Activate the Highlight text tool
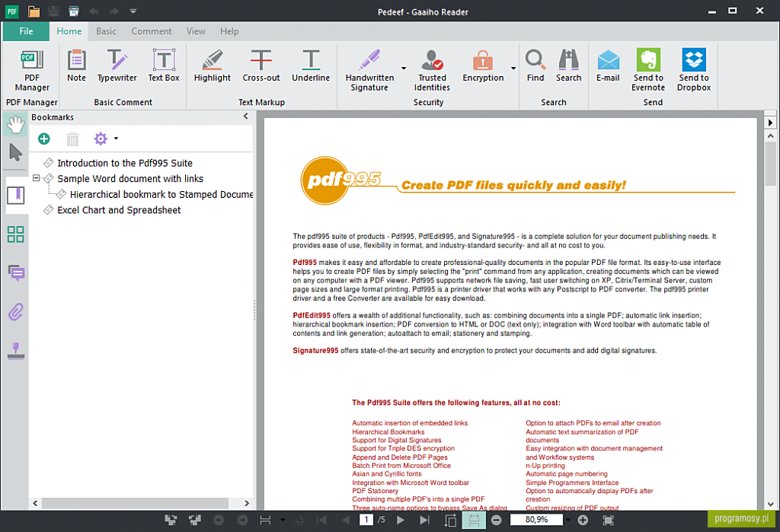The image size is (780, 532). pyautogui.click(x=213, y=65)
